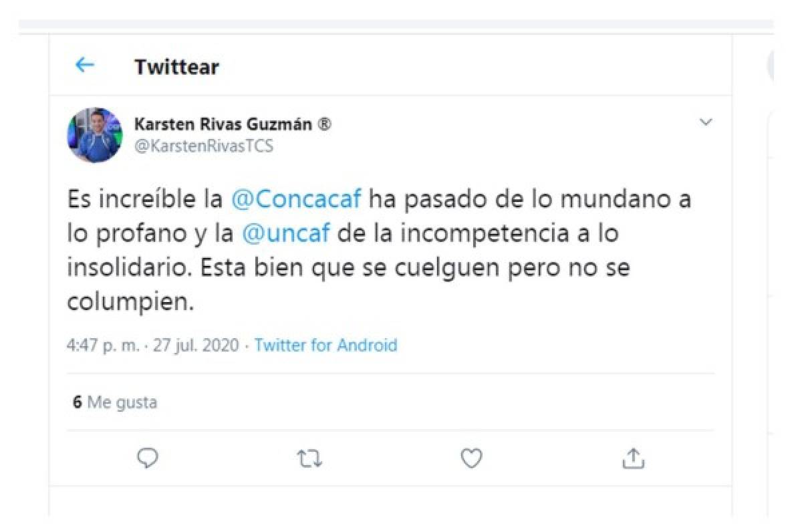Image resolution: width=802 pixels, height=532 pixels.
Task: Click the Twittear page heading
Action: 176,67
